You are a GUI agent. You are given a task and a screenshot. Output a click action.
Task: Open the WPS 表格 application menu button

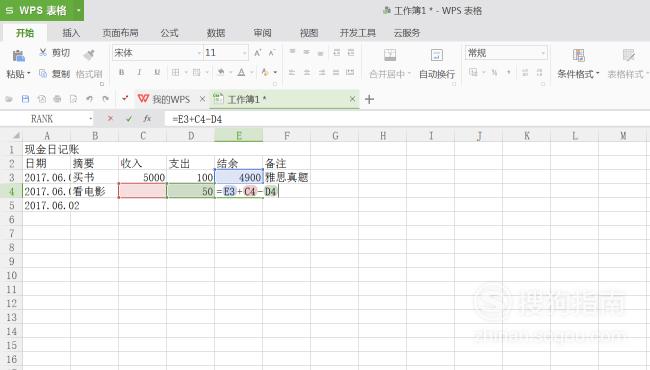click(42, 10)
